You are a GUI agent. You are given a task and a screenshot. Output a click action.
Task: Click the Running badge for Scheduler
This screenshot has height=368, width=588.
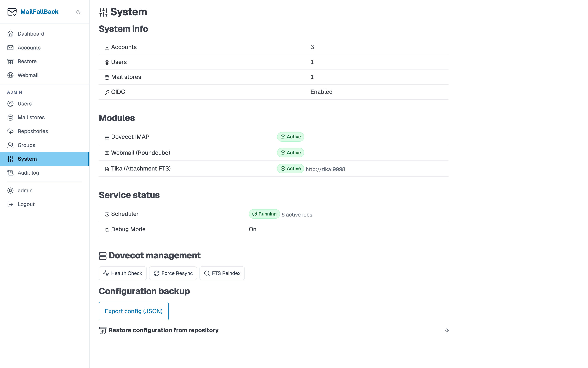pyautogui.click(x=264, y=214)
